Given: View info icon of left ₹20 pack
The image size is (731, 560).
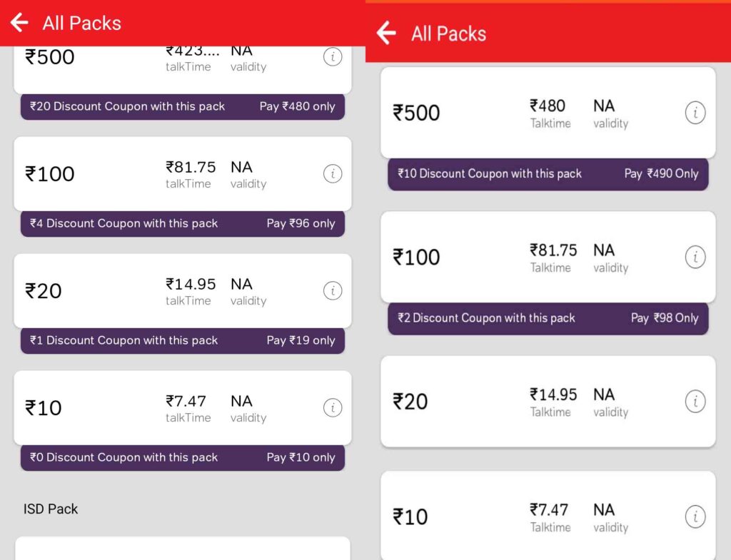Looking at the screenshot, I should 333,291.
